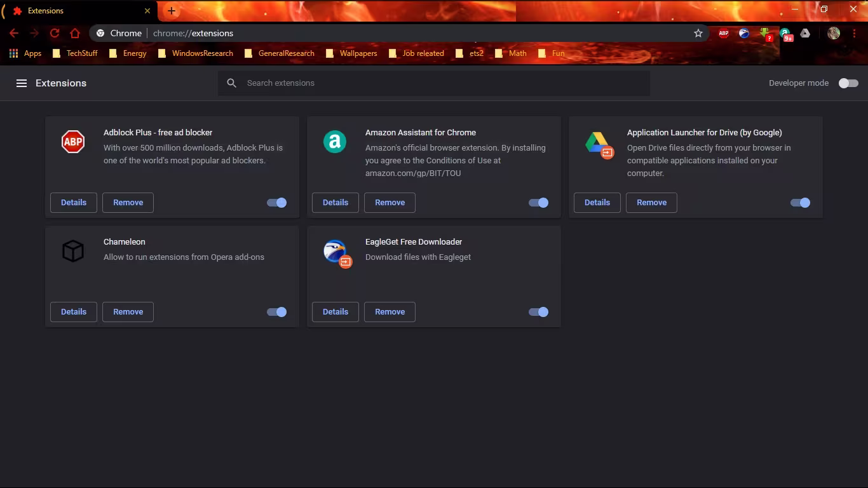
Task: Disable Application Launcher for Drive
Action: [801, 203]
